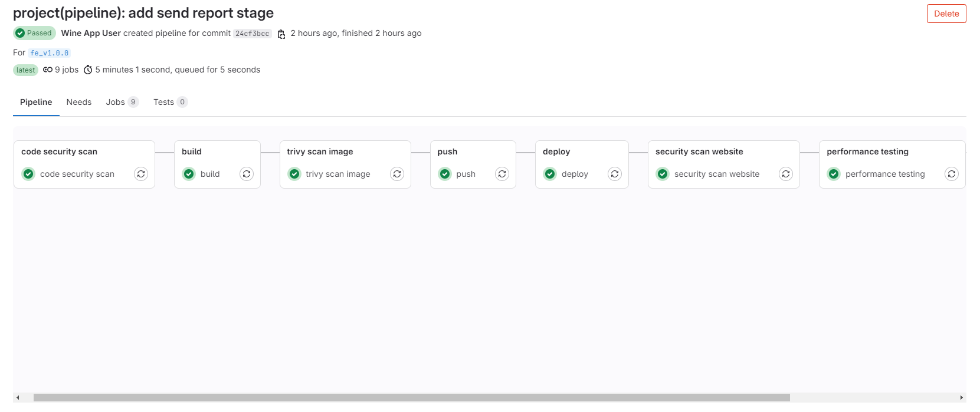
Task: Retry the code security scan job
Action: tap(141, 174)
